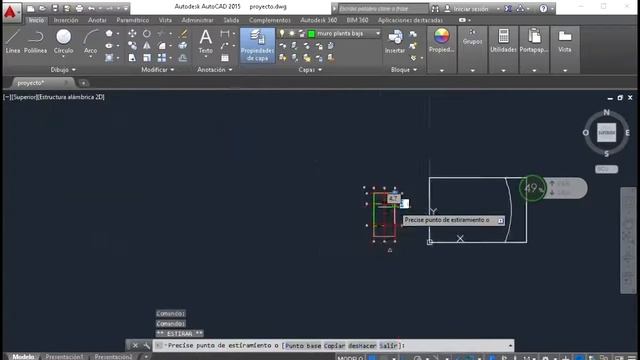Screen dimensions: 640x360
Task: Click the Scale tool in Modificar panel
Action: pyautogui.click(x=147, y=58)
